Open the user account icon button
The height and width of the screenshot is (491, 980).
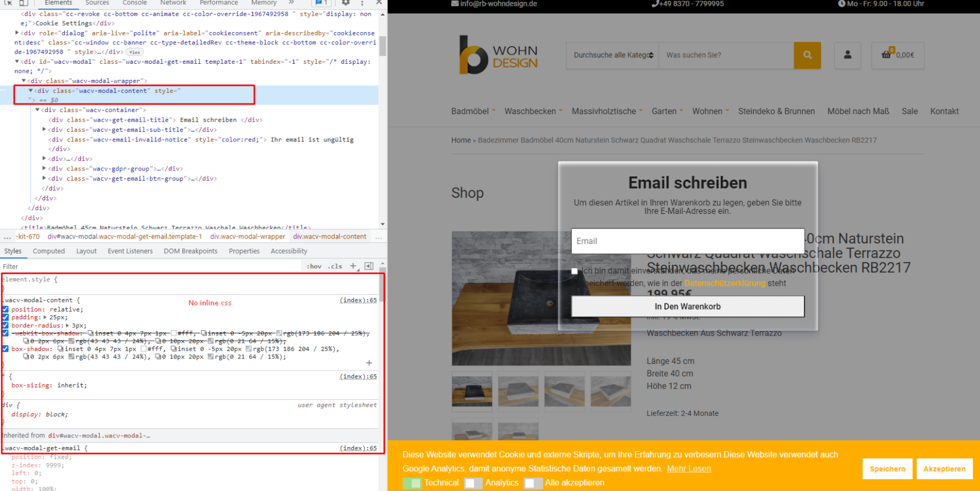click(848, 55)
